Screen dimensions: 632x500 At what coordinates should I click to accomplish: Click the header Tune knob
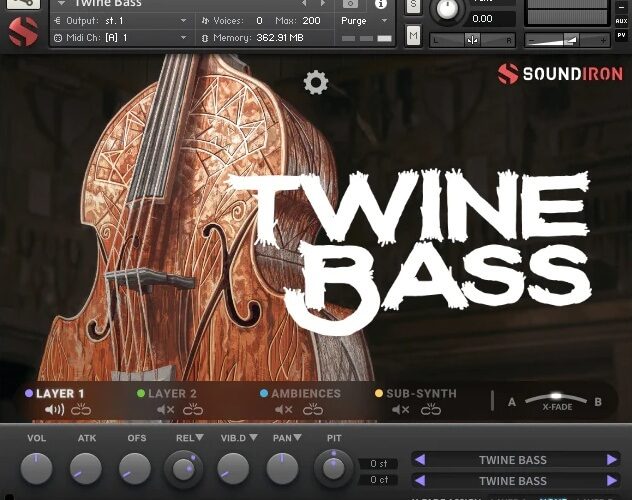(x=447, y=10)
